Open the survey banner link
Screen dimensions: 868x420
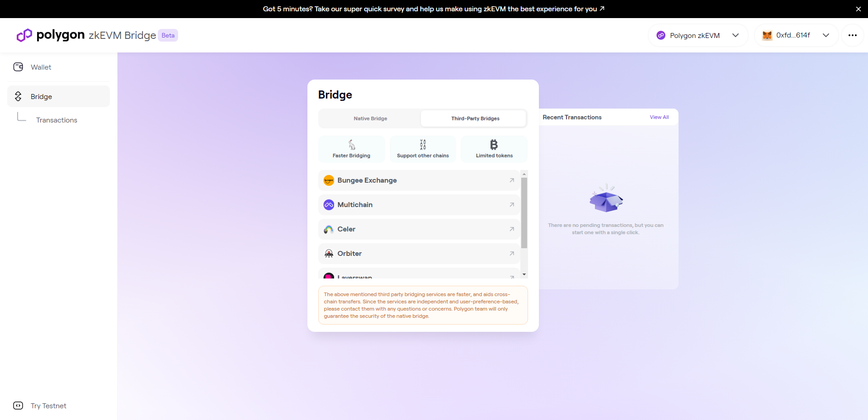tap(433, 9)
